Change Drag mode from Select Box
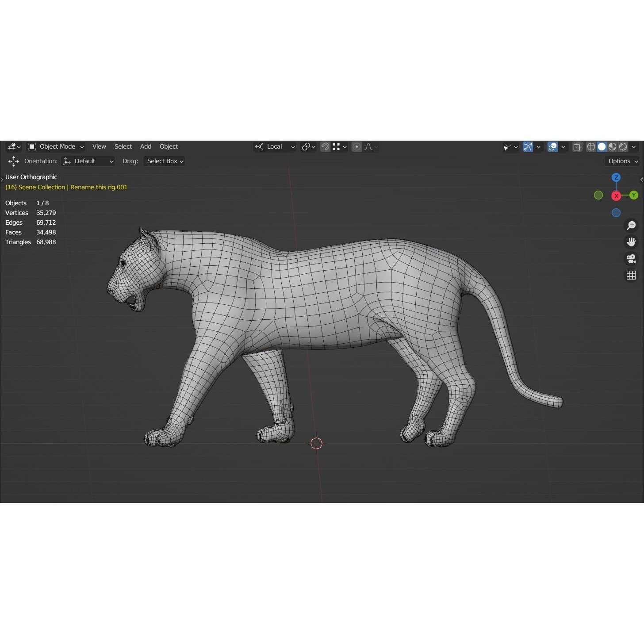The height and width of the screenshot is (644, 644). click(164, 161)
